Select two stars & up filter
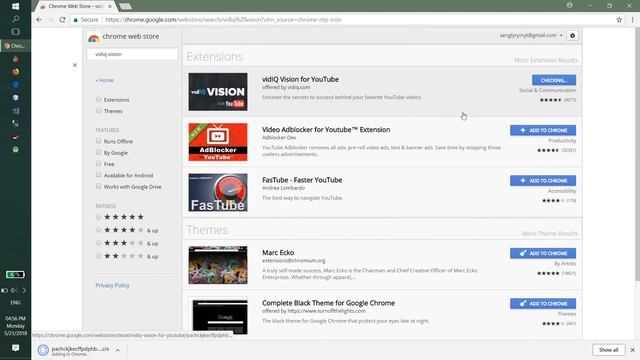The width and height of the screenshot is (640, 360). coord(98,256)
